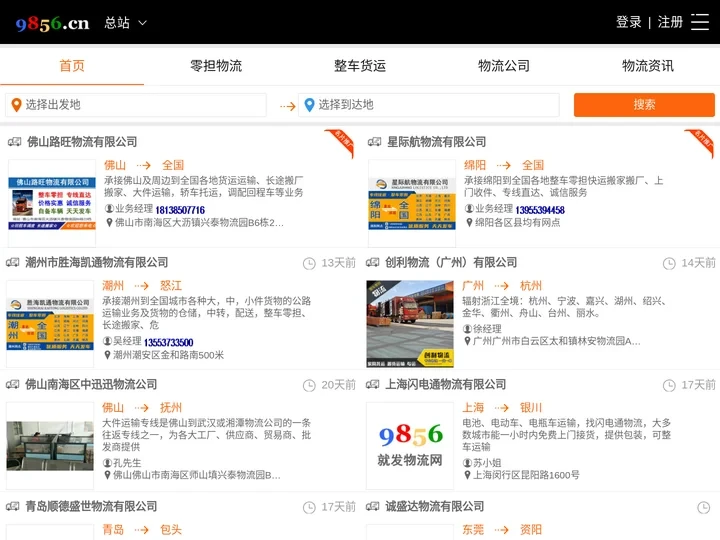Open the 登录 login link
This screenshot has height=540, width=720.
(x=629, y=22)
